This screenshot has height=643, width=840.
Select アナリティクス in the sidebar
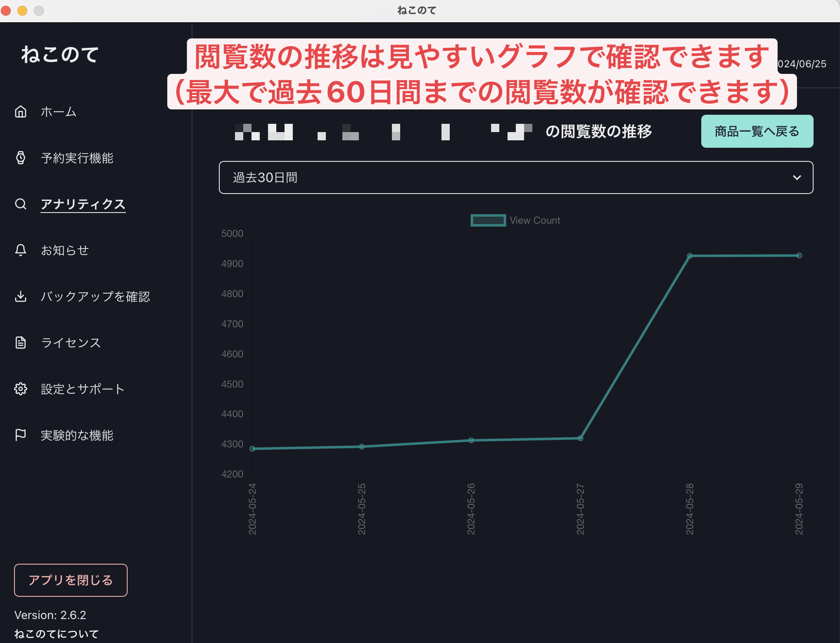(x=83, y=204)
